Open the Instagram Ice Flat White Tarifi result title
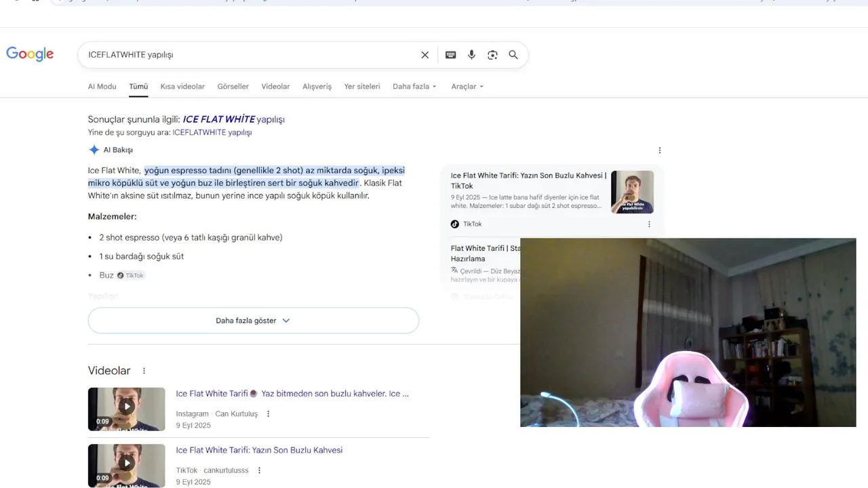This screenshot has width=868, height=488. click(292, 394)
